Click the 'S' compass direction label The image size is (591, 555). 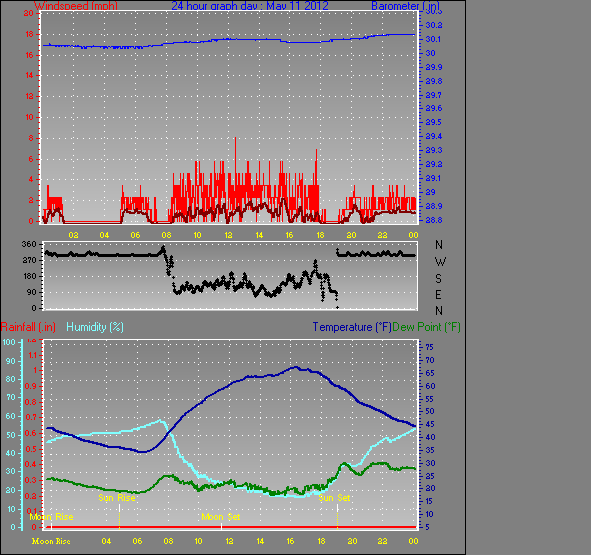click(x=438, y=278)
